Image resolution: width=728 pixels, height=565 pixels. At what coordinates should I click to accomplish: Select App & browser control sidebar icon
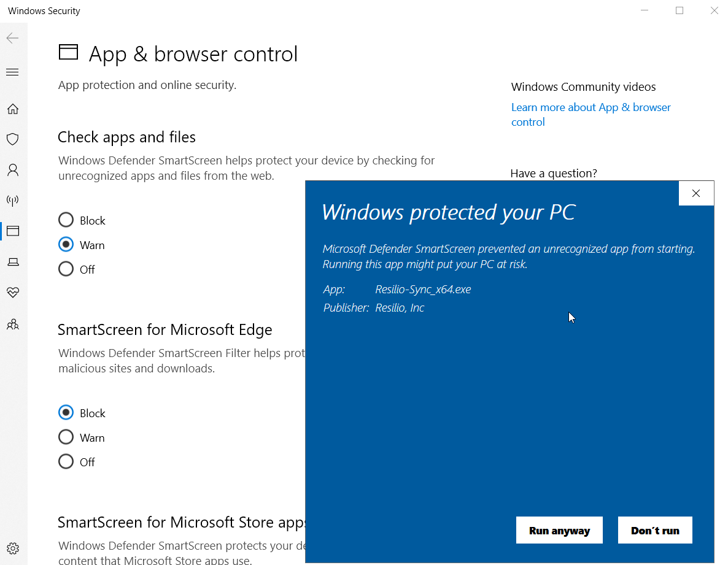[x=13, y=231]
